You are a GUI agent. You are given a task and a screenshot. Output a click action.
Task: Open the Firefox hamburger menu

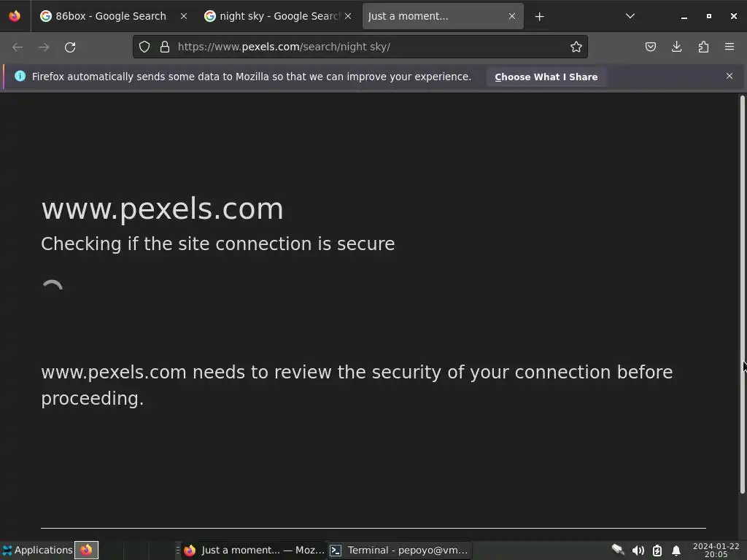[x=729, y=47]
